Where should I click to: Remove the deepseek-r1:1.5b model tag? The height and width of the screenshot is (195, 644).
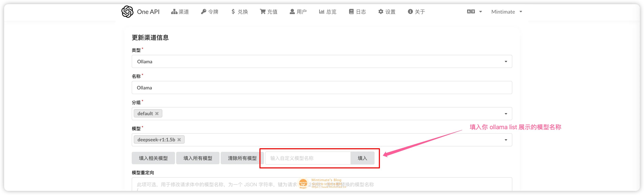pos(179,140)
